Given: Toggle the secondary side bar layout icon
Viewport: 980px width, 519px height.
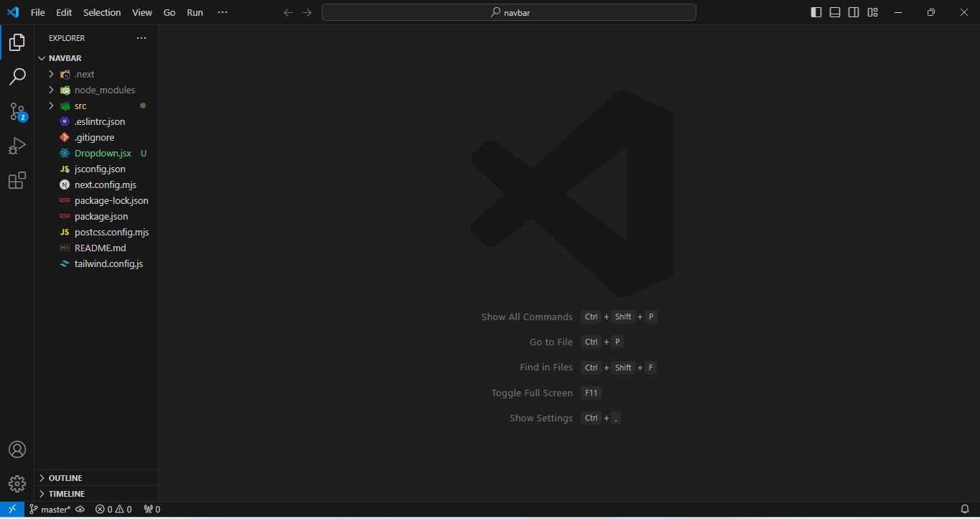Looking at the screenshot, I should [x=854, y=12].
